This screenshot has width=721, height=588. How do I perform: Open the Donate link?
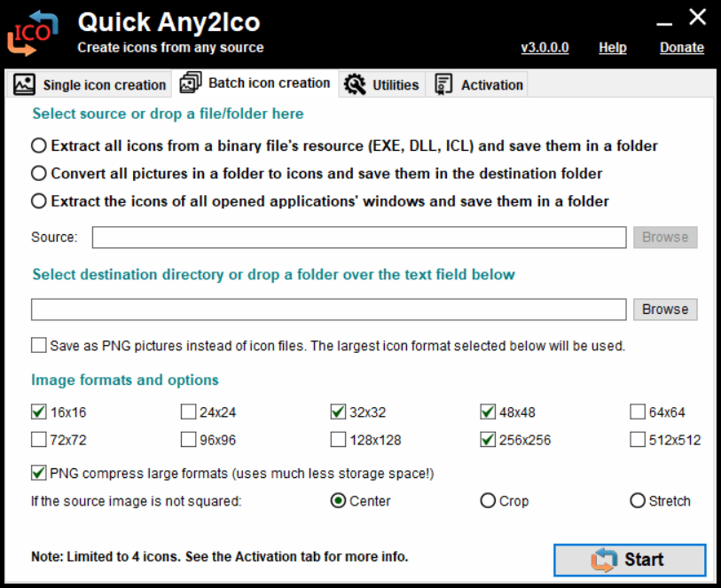[682, 47]
